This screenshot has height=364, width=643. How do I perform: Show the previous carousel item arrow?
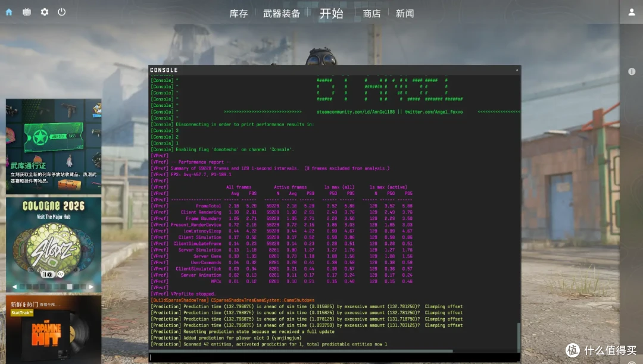click(x=14, y=287)
